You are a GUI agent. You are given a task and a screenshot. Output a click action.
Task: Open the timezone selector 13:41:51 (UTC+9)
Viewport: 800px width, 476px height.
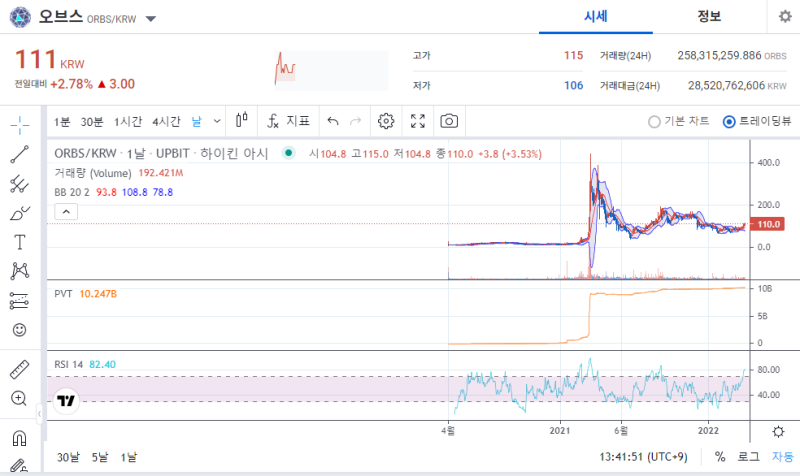pos(643,457)
